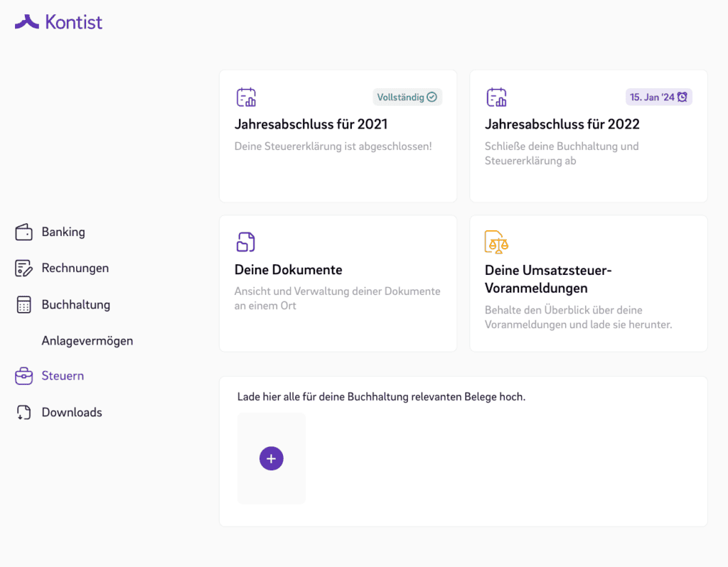Click the Steuern briefcase icon
Viewport: 728px width, 567px height.
click(x=22, y=376)
